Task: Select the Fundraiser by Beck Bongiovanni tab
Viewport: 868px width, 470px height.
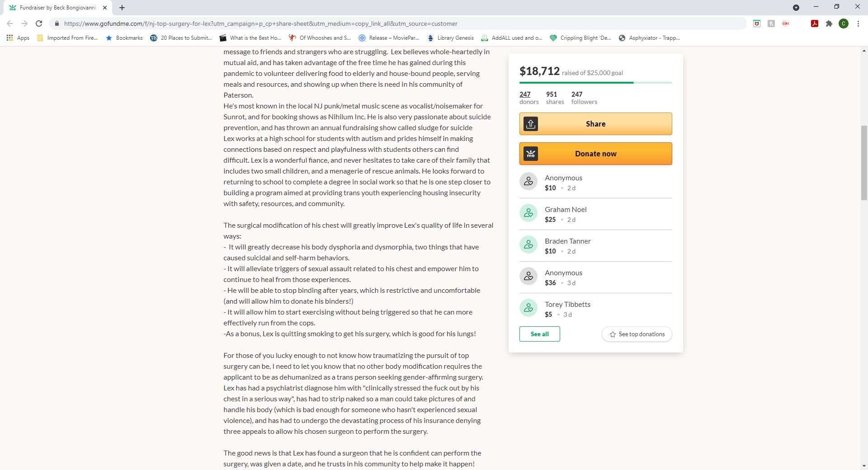Action: pyautogui.click(x=58, y=8)
